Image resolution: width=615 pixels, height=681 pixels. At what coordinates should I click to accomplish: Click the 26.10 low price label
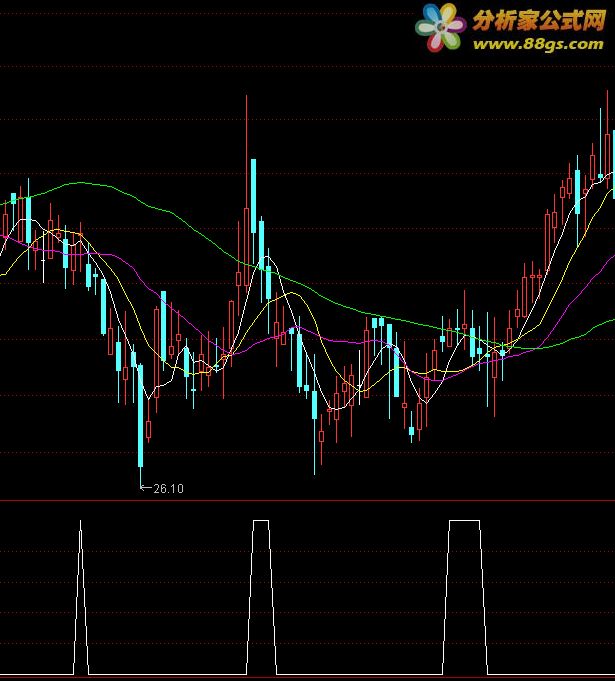(x=169, y=489)
